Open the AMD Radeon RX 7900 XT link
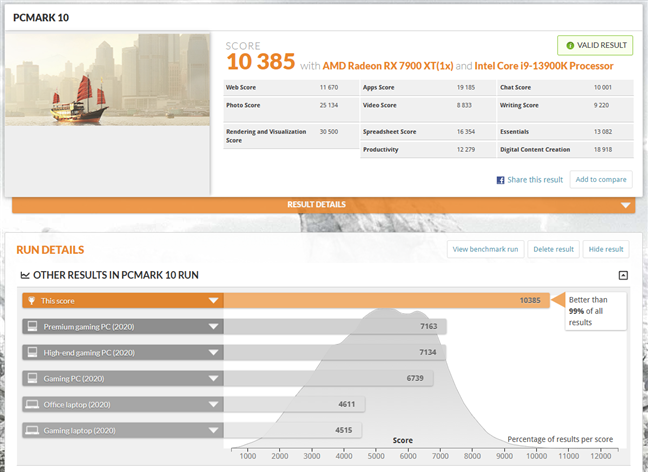Image resolution: width=648 pixels, height=472 pixels. tap(388, 66)
